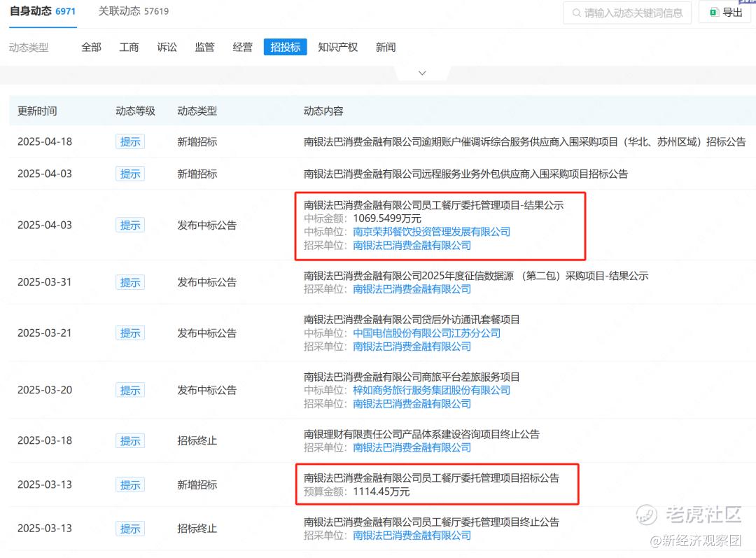Click 提示 tag in 2025-03-18 row

point(130,441)
